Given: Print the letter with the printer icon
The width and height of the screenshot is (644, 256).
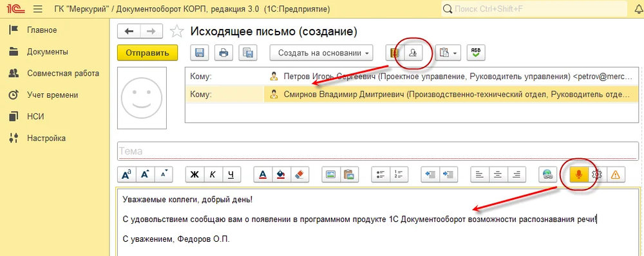Looking at the screenshot, I should [224, 53].
